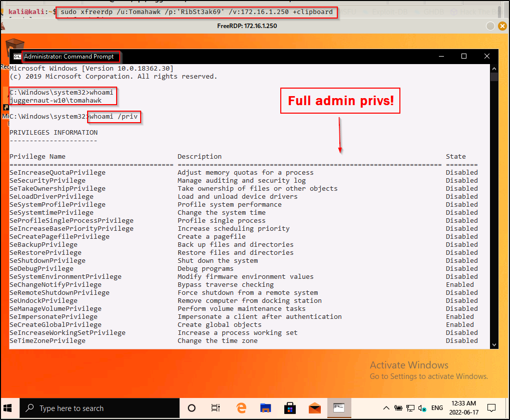The width and height of the screenshot is (510, 420).
Task: Click the 'Administrator: Command Prompt' title text
Action: click(69, 57)
